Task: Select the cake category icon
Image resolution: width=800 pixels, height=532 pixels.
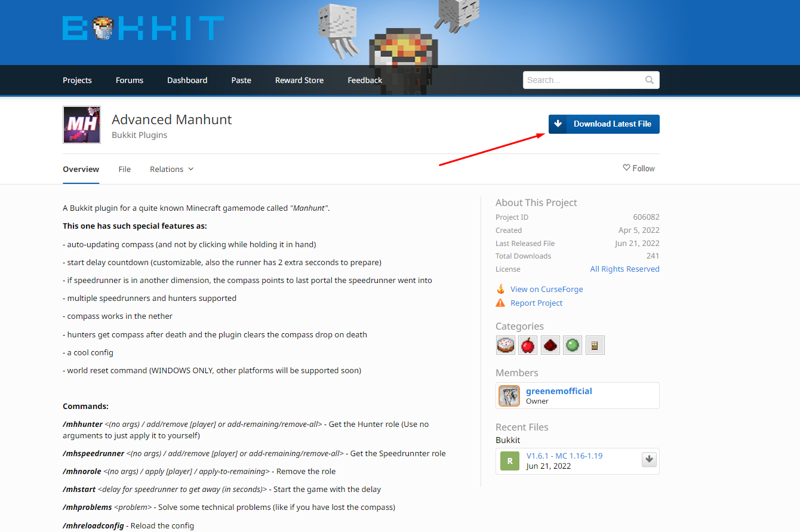Action: click(506, 345)
